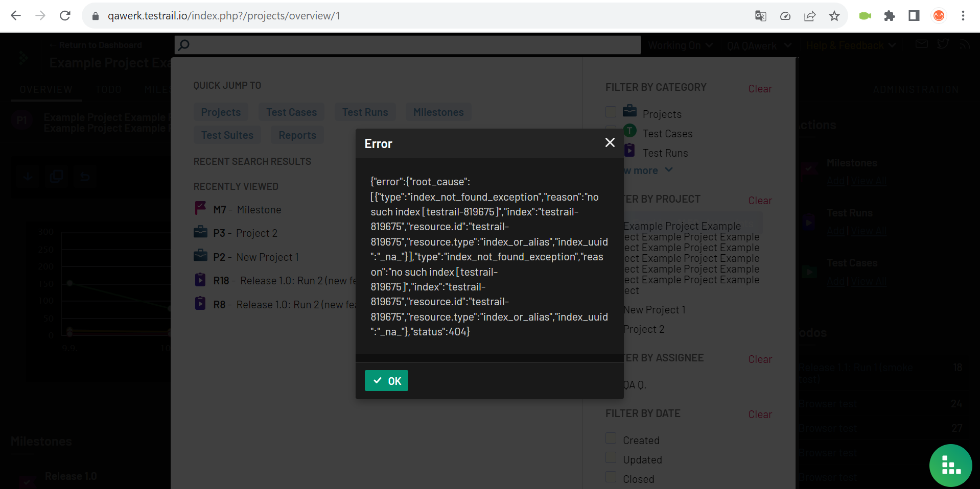980x489 pixels.
Task: Open recently viewed R18 Release 1.0 run
Action: [275, 281]
